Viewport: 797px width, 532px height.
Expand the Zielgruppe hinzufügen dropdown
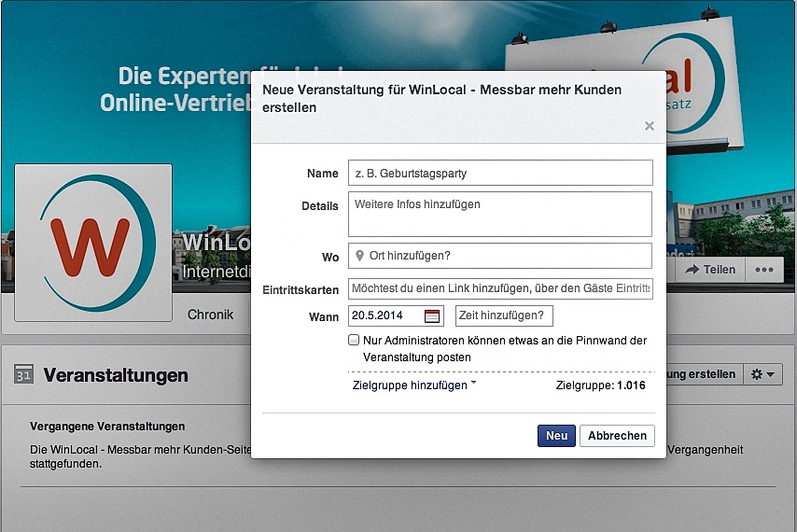[414, 385]
